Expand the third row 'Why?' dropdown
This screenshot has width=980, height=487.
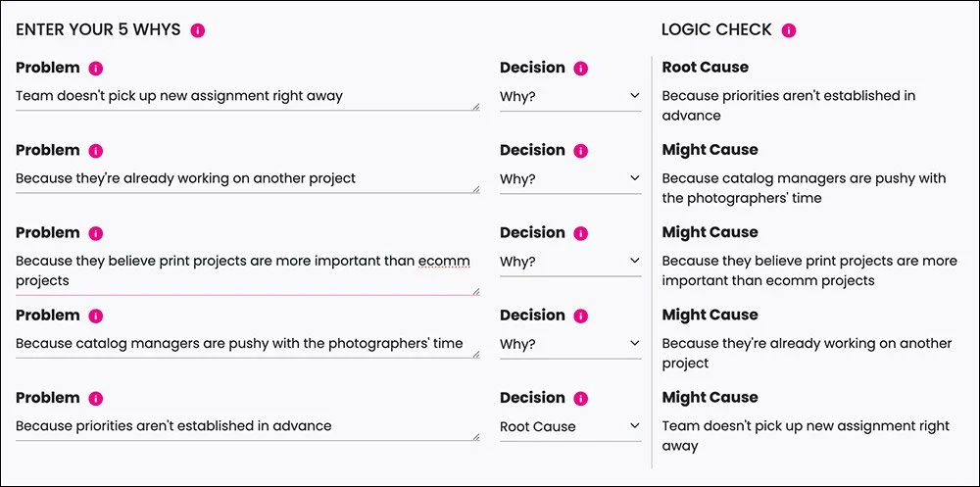point(569,262)
